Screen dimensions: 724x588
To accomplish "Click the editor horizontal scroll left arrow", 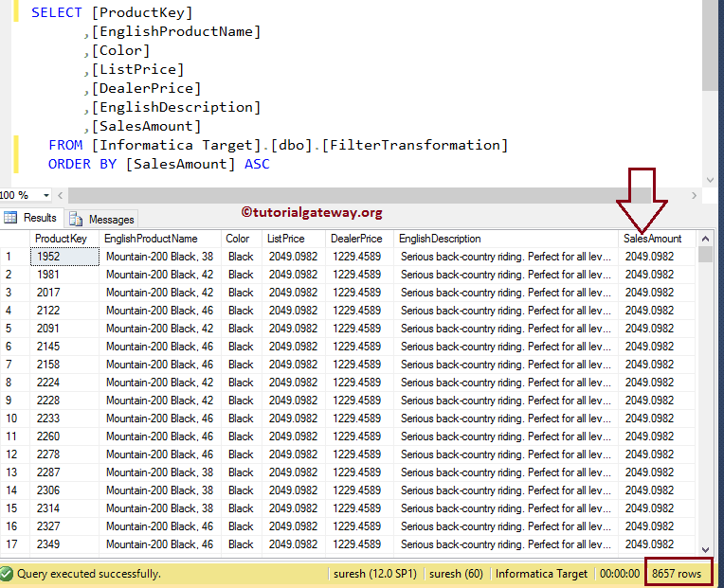I will pos(61,196).
